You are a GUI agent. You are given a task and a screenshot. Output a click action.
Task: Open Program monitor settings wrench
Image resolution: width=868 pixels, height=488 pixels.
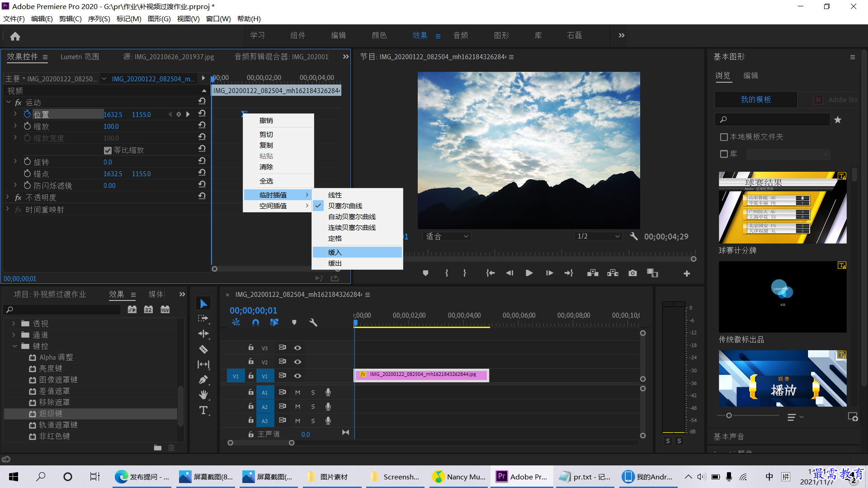click(x=634, y=236)
